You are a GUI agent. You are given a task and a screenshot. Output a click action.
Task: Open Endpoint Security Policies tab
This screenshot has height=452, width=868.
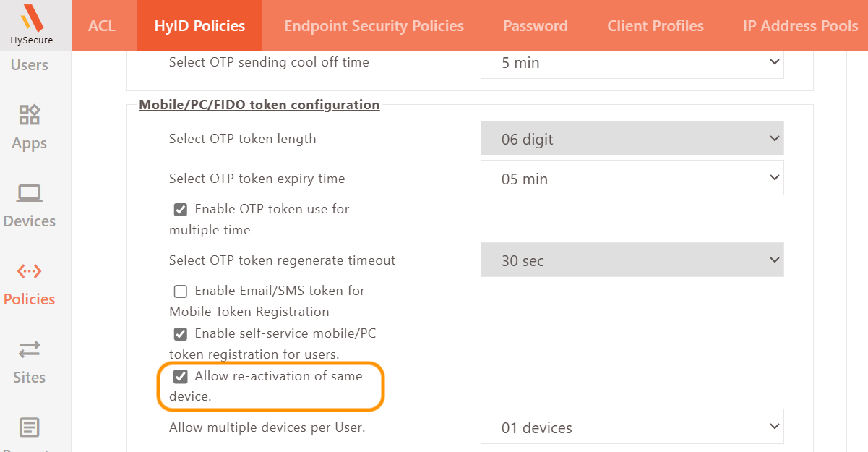pos(374,26)
